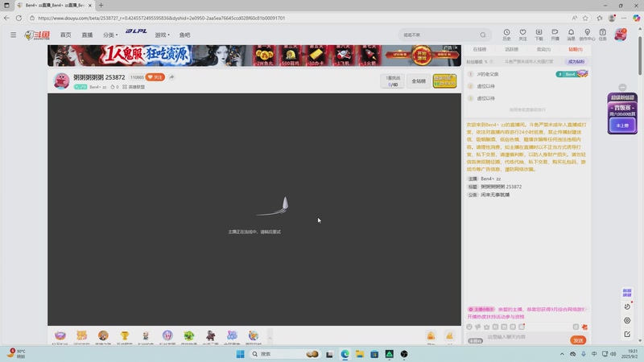The height and width of the screenshot is (362, 644).
Task: Expand the 游戏 games dropdown
Action: coord(162,35)
